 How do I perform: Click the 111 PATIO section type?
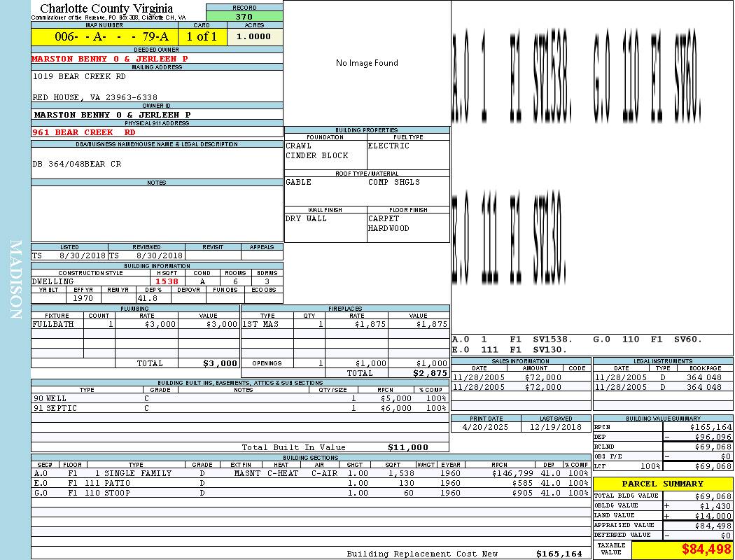(x=107, y=484)
